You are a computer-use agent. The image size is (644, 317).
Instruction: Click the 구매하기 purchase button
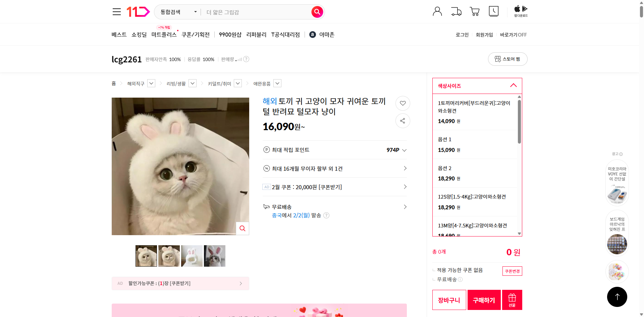484,300
